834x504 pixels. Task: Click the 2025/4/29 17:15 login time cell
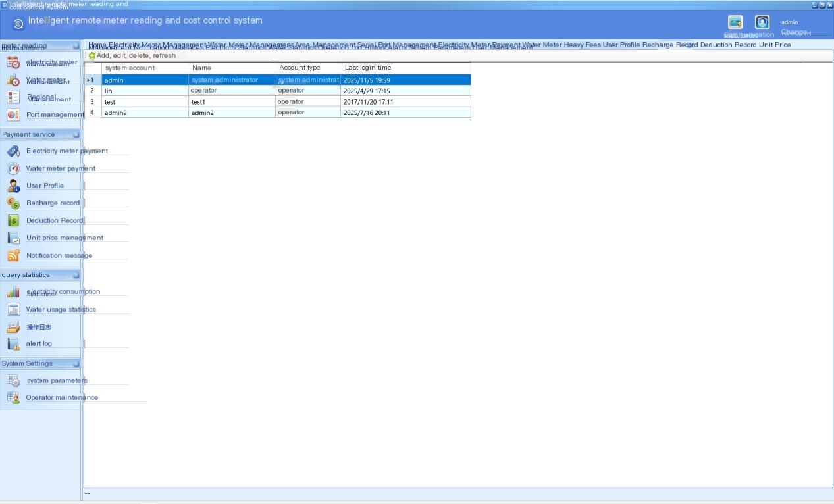click(x=405, y=91)
